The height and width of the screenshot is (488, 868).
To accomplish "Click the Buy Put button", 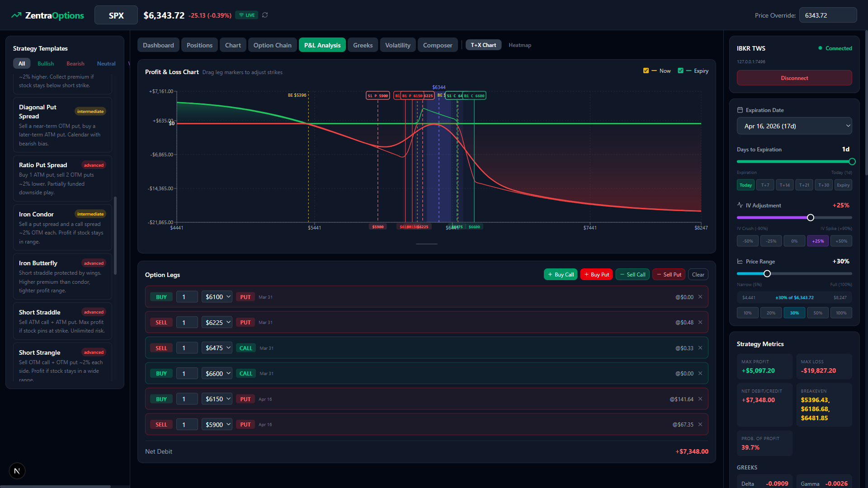I will pos(596,274).
